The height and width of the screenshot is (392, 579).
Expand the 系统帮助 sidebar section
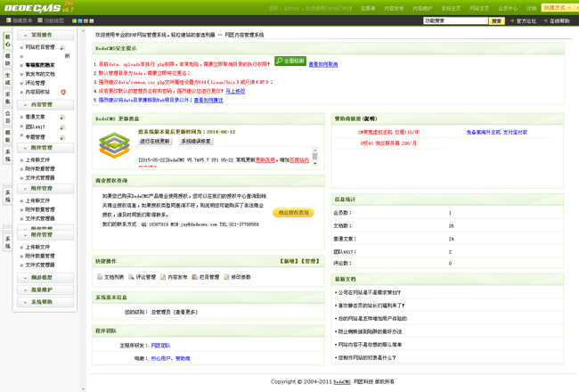click(45, 302)
